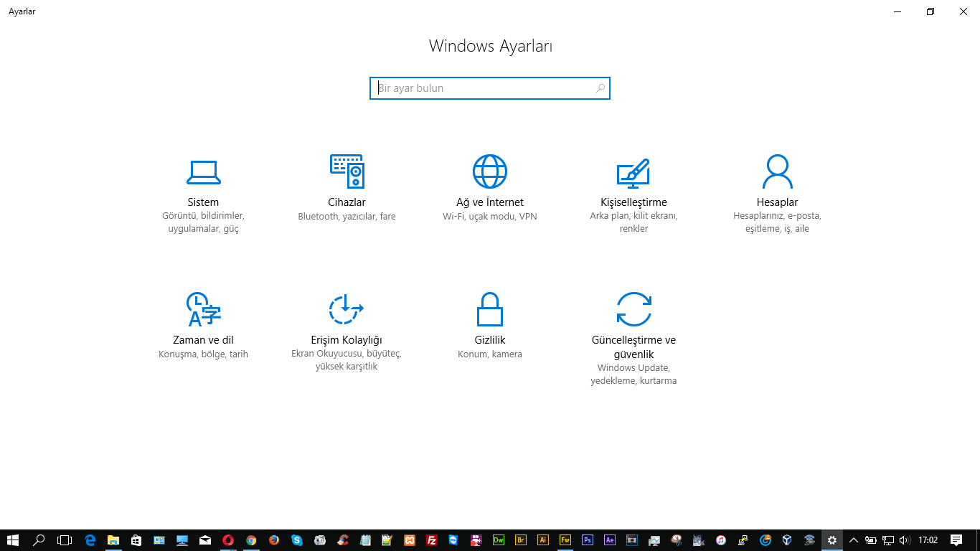The width and height of the screenshot is (980, 551).
Task: Click the 'Ağ ve İnternet' category title
Action: pos(490,202)
